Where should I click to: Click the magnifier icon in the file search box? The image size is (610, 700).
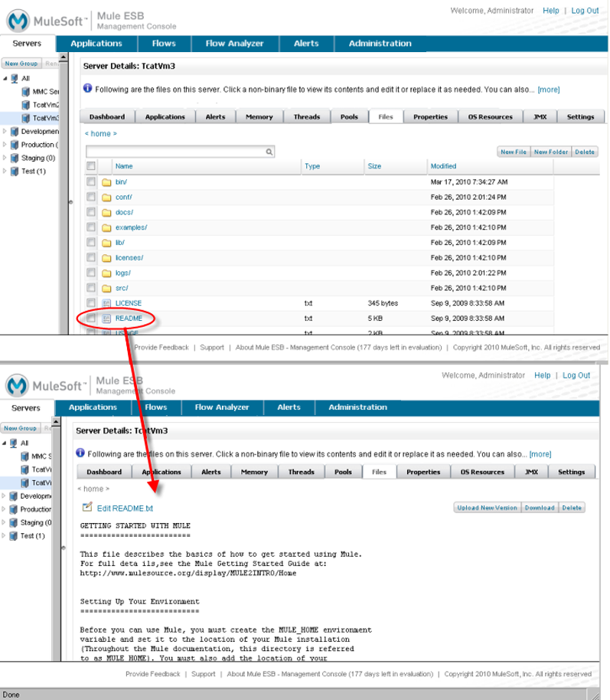point(269,152)
